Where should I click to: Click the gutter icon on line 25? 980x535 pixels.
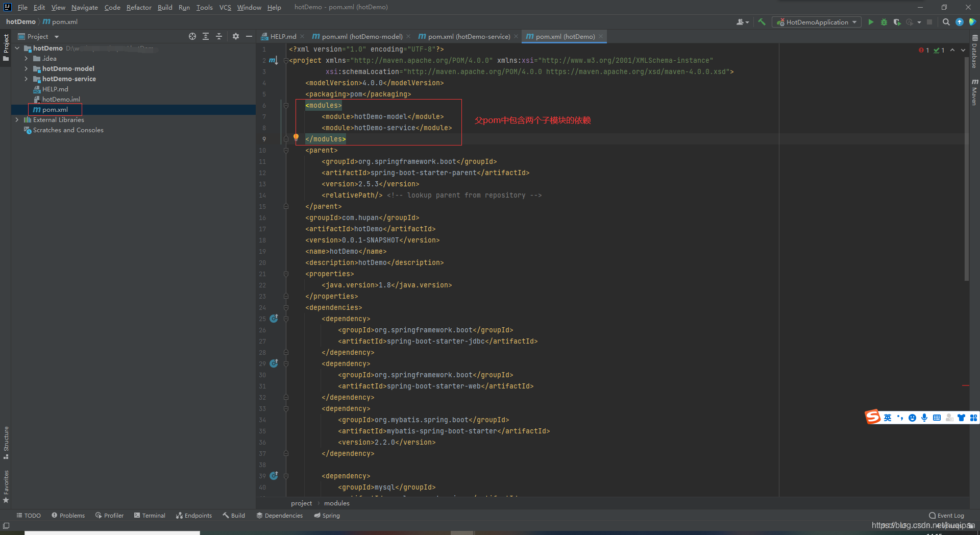pos(274,319)
